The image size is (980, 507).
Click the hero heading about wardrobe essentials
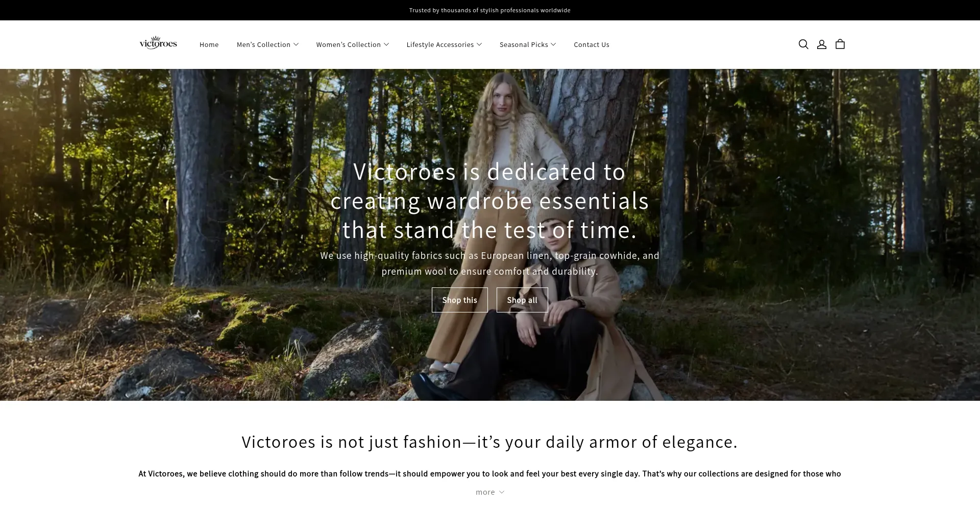(490, 201)
